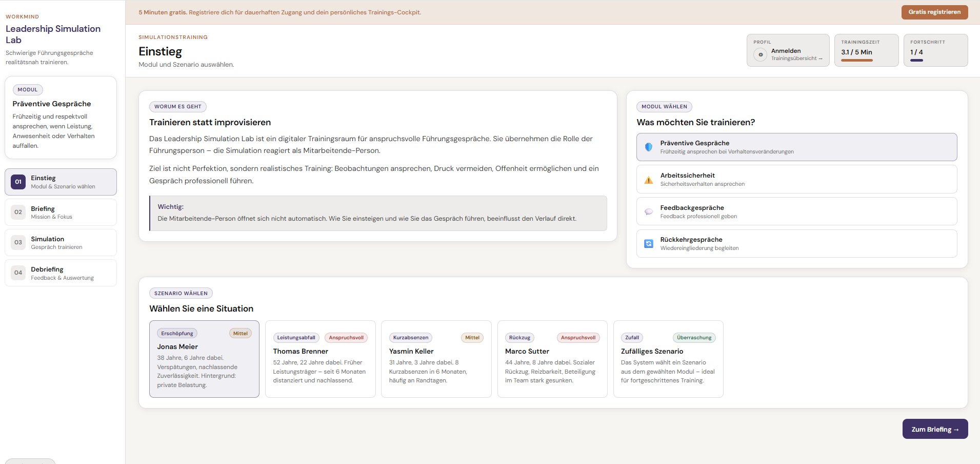Click the Trainieren statt improvisieren heading
This screenshot has height=464, width=980.
click(210, 122)
